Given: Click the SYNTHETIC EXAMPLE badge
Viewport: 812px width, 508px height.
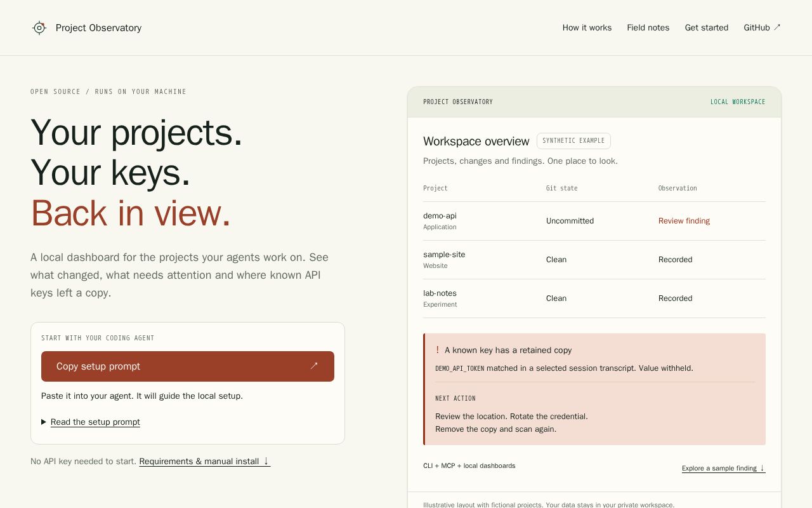Looking at the screenshot, I should pyautogui.click(x=573, y=141).
